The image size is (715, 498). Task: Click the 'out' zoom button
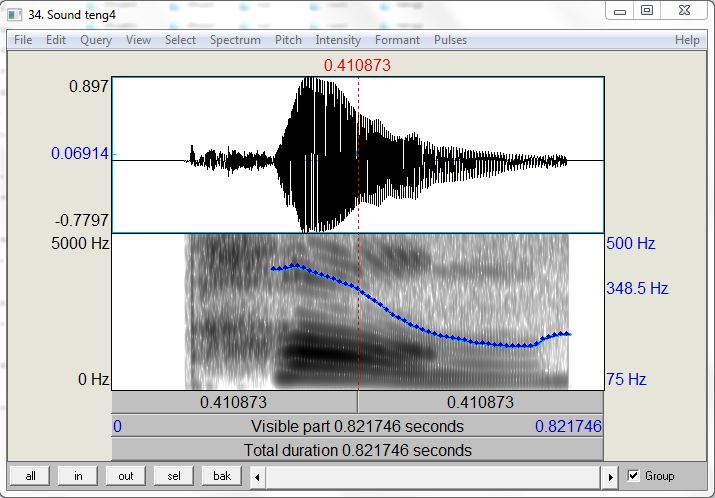point(126,476)
